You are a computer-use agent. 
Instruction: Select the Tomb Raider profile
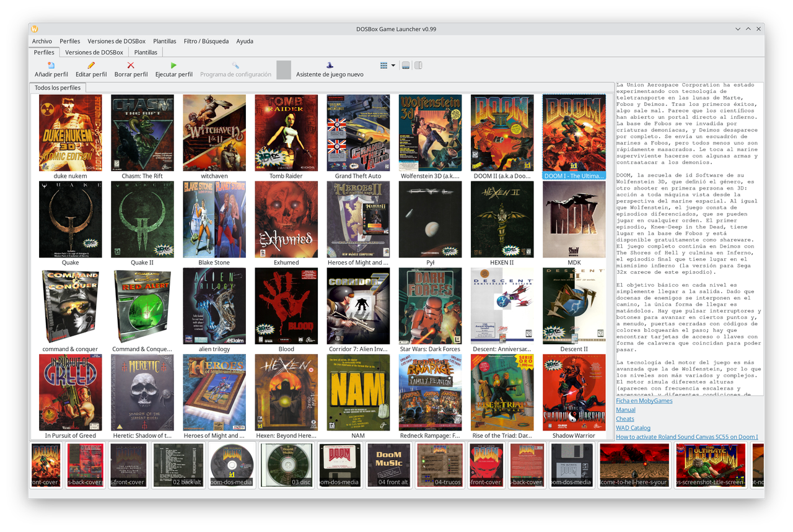(286, 133)
